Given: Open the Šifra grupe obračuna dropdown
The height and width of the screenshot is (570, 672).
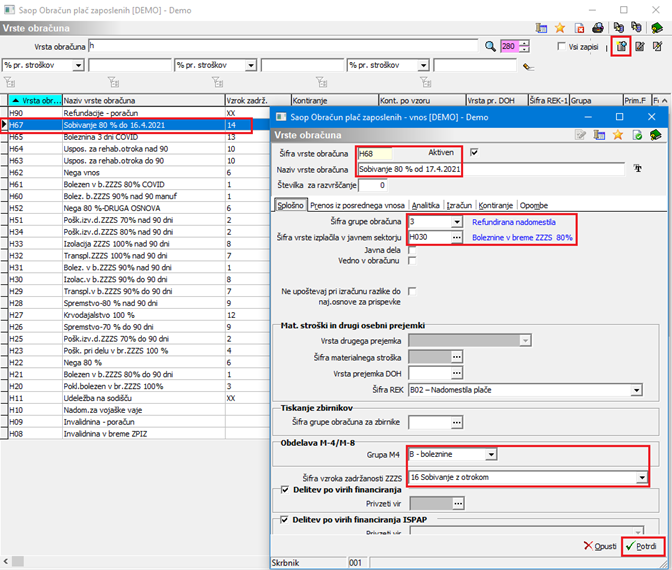Looking at the screenshot, I should [457, 222].
